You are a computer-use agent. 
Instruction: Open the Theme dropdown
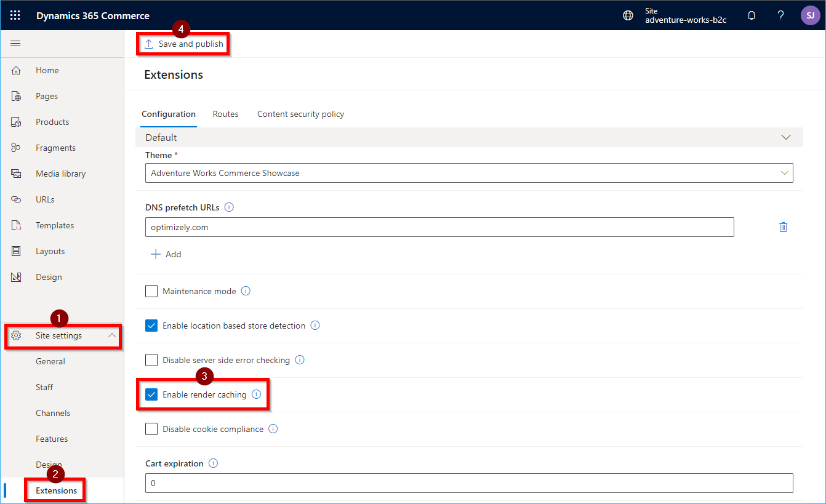[x=469, y=173]
